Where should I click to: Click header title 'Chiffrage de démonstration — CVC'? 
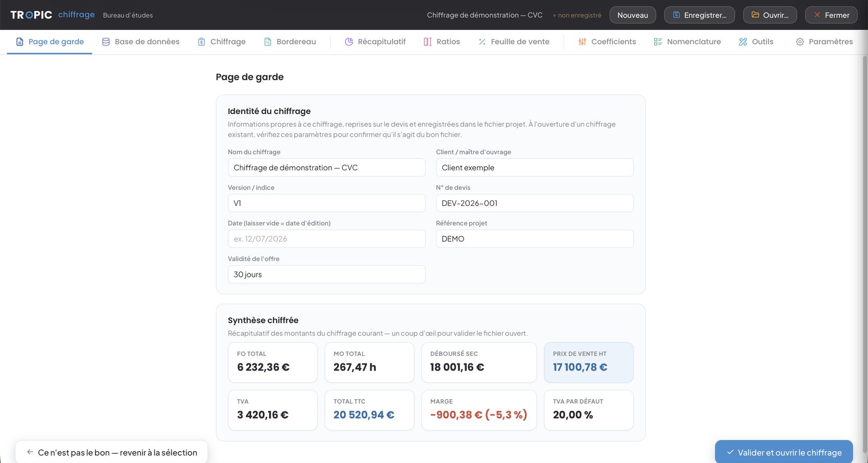tap(485, 15)
